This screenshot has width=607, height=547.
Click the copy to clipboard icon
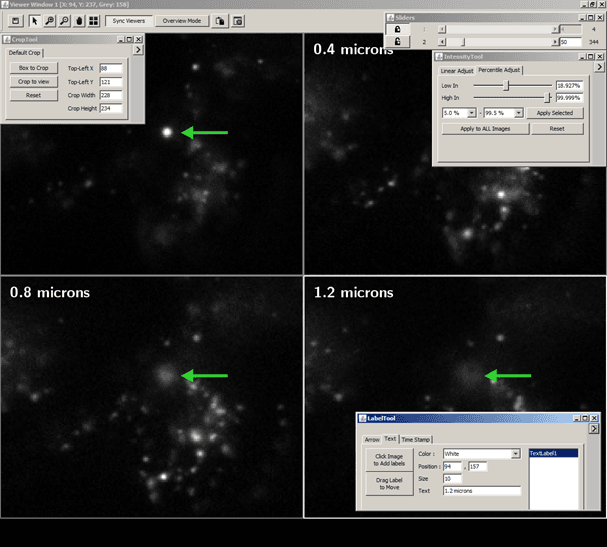[x=220, y=21]
